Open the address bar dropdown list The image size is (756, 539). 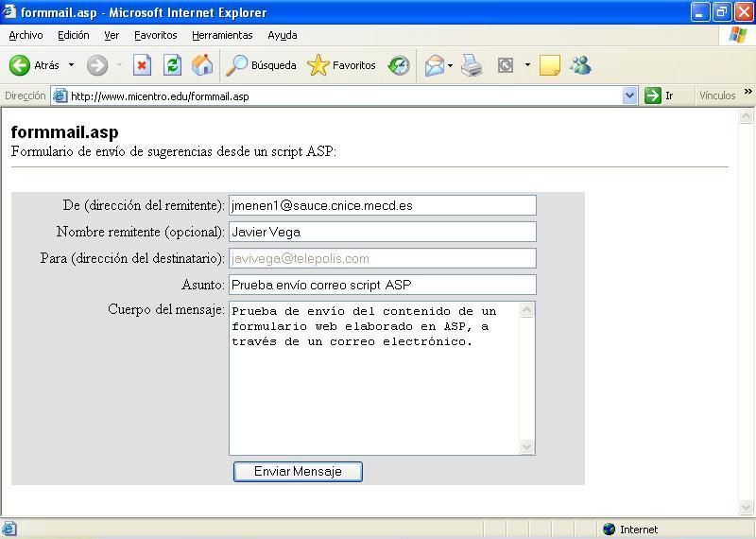click(x=630, y=96)
